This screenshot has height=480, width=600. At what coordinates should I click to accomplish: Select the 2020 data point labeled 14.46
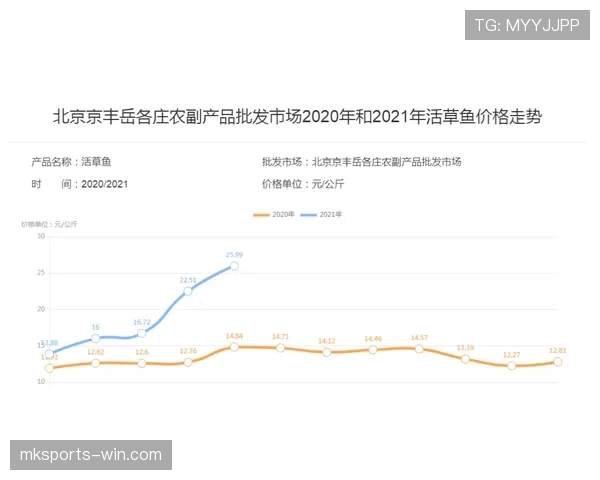click(x=373, y=350)
